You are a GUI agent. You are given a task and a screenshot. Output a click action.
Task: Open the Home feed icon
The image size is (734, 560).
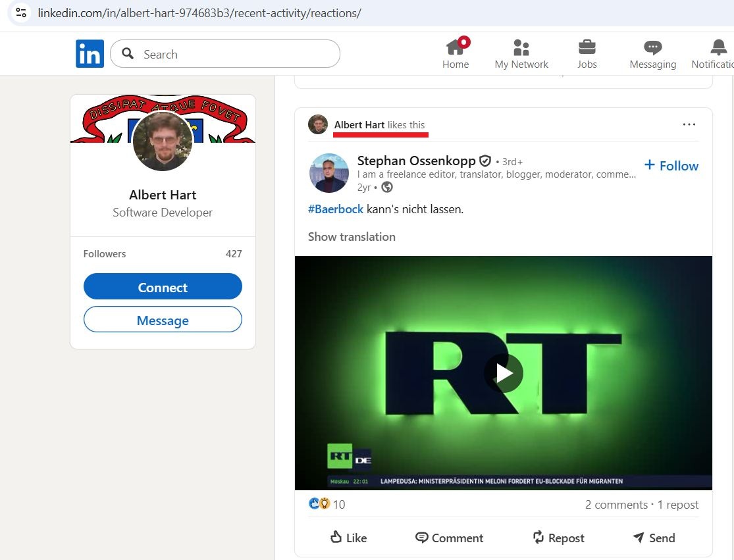point(456,47)
